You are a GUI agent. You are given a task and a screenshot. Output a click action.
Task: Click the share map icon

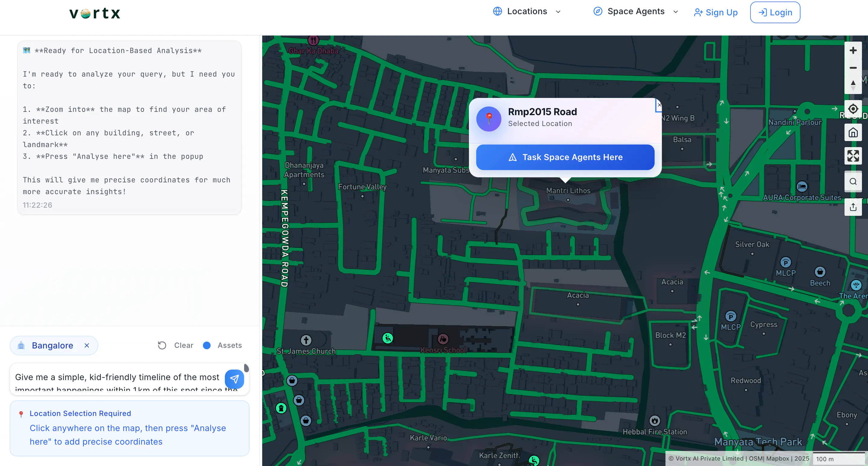(x=853, y=207)
